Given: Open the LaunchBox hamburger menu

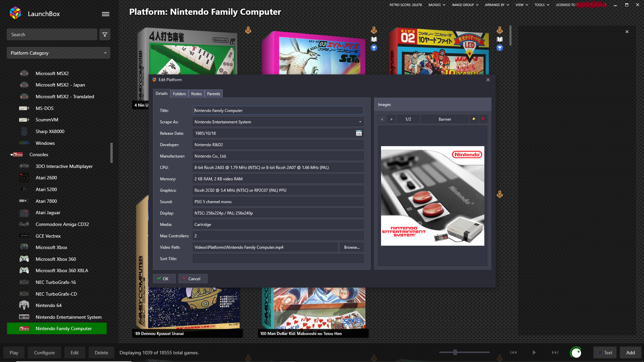Looking at the screenshot, I should coord(106,14).
